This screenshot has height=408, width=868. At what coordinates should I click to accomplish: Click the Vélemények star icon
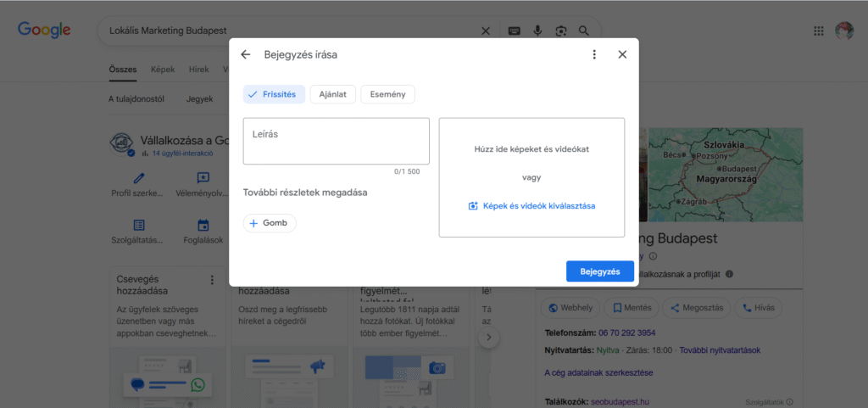pos(203,178)
